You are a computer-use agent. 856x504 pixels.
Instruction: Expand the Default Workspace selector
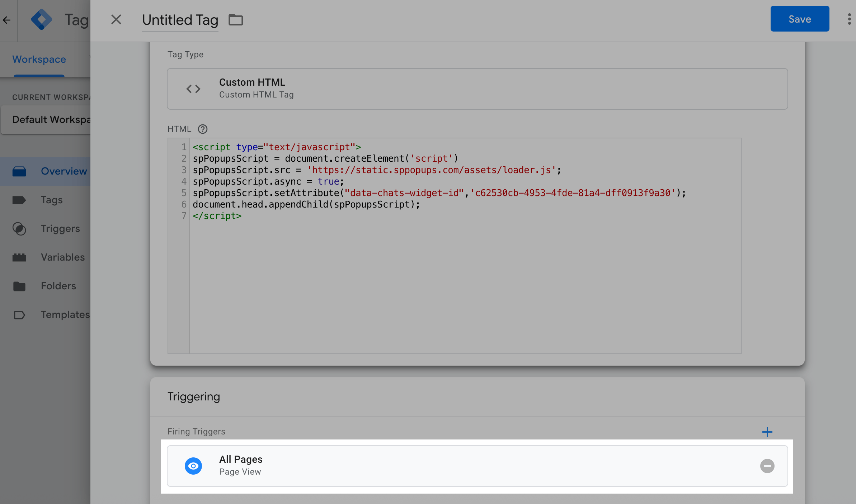click(x=50, y=120)
